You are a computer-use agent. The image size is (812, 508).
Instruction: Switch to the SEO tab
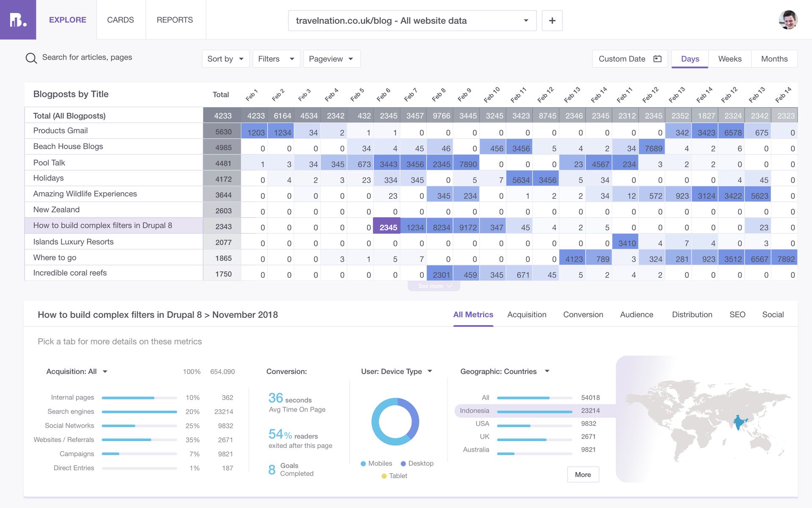tap(737, 314)
